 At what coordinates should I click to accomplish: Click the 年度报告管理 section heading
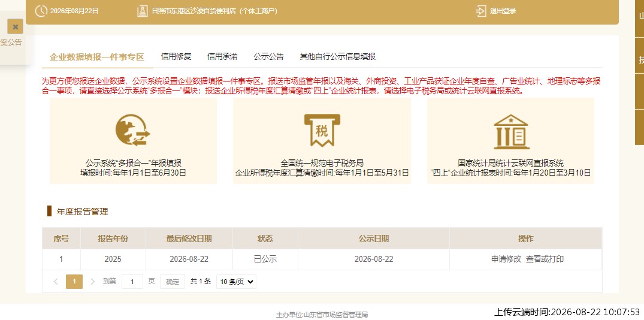(82, 212)
